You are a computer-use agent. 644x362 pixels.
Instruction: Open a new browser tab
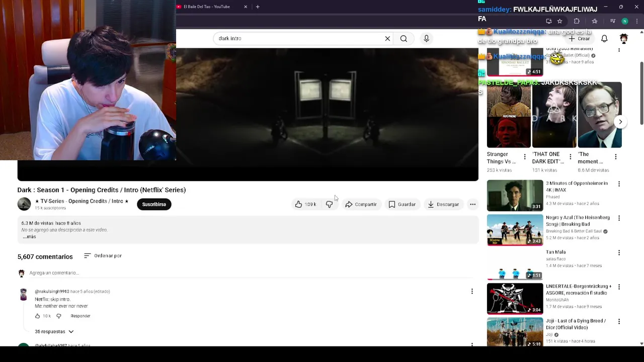(258, 7)
